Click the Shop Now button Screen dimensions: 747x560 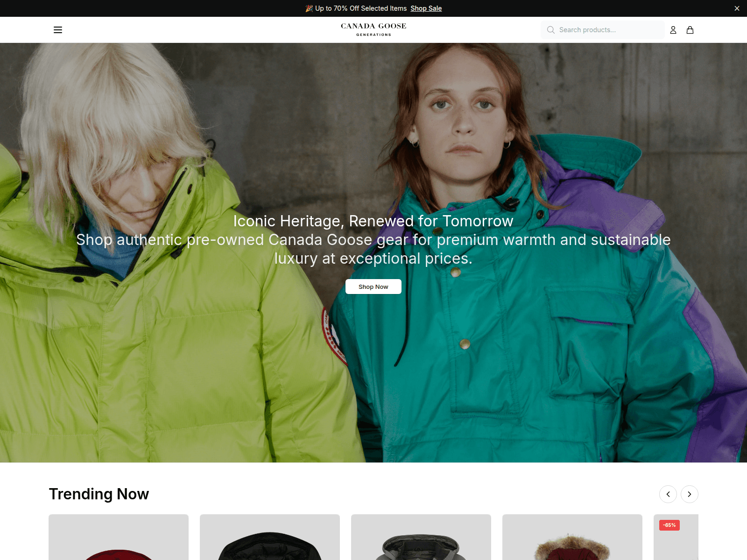pyautogui.click(x=373, y=287)
